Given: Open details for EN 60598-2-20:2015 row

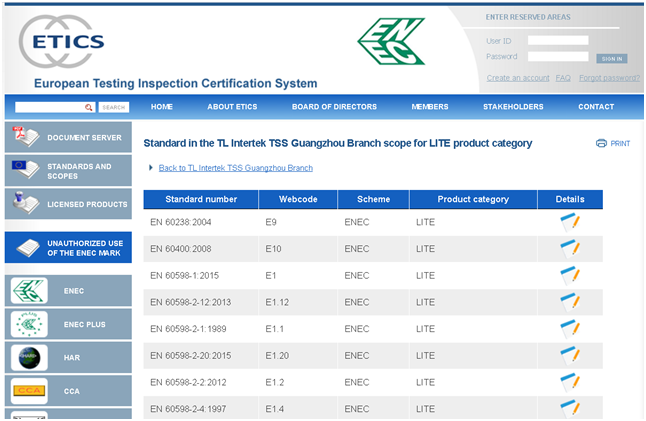Looking at the screenshot, I should [x=570, y=356].
